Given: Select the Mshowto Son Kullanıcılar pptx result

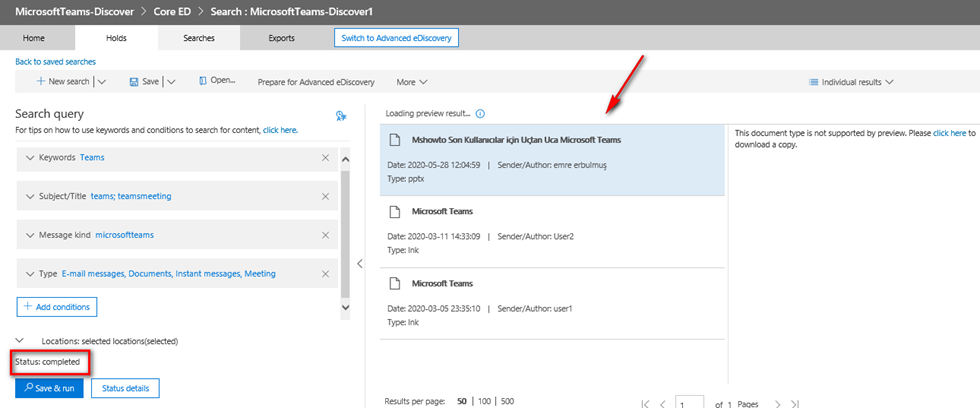Looking at the screenshot, I should (552, 160).
